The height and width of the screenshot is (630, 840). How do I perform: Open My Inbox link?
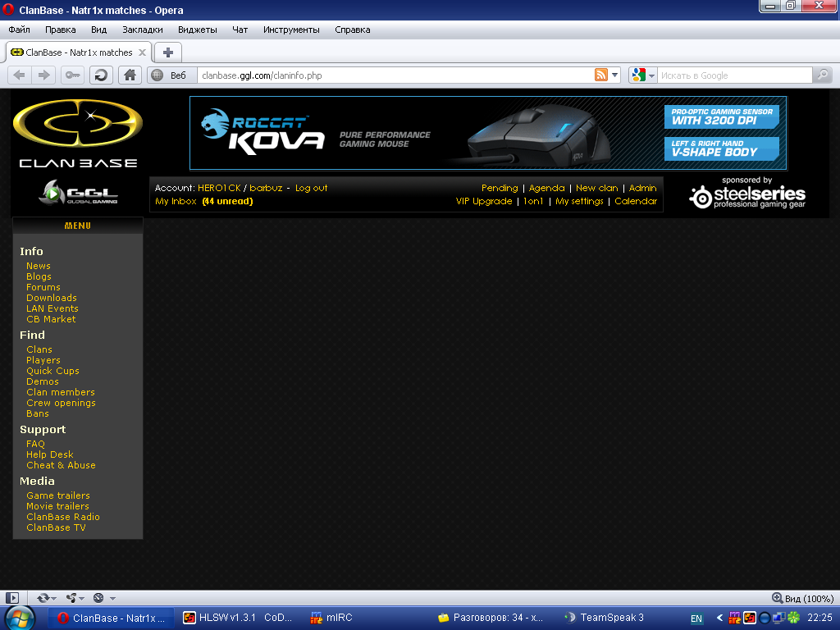(x=176, y=202)
